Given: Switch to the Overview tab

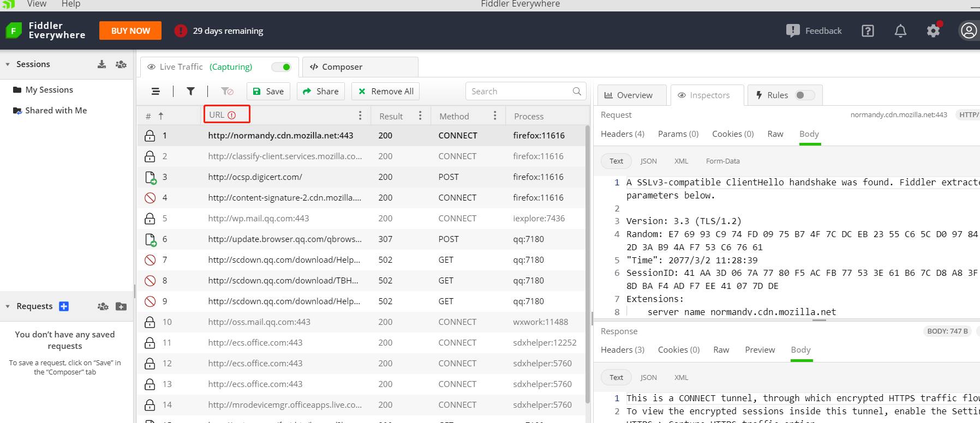Looking at the screenshot, I should [x=632, y=95].
